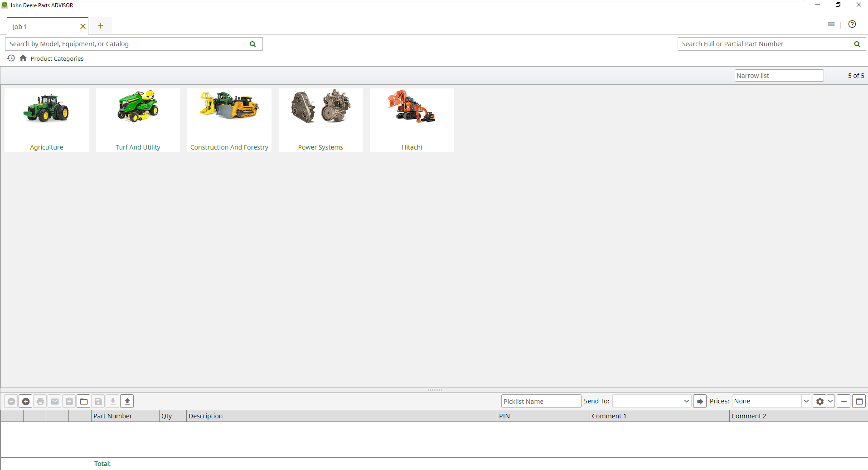Click the Comment 2 column header
The height and width of the screenshot is (470, 868).
(799, 416)
